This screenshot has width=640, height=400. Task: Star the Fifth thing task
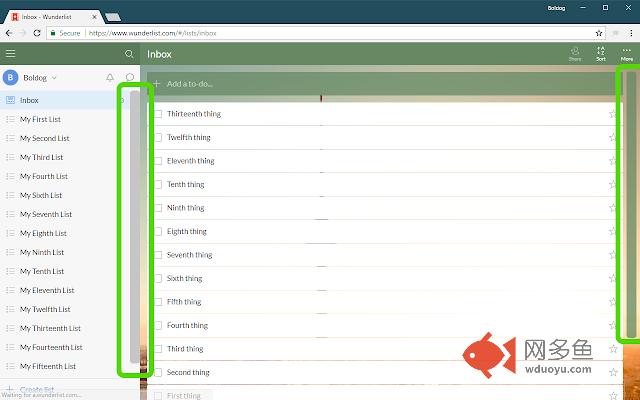pos(613,302)
